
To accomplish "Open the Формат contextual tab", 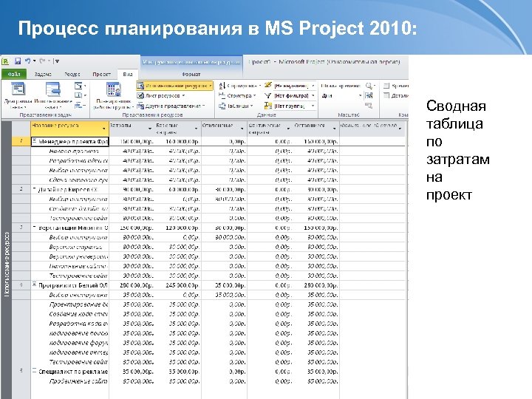I will (191, 74).
